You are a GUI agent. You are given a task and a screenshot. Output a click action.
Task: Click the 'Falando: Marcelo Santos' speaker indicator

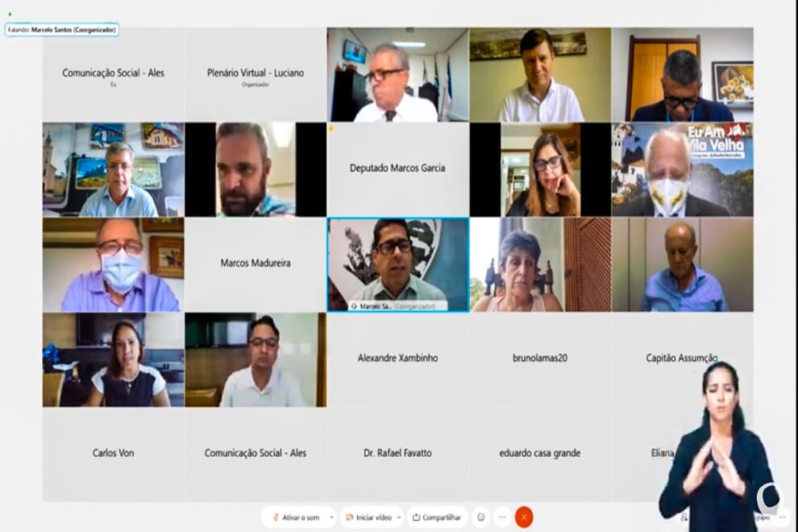click(62, 30)
